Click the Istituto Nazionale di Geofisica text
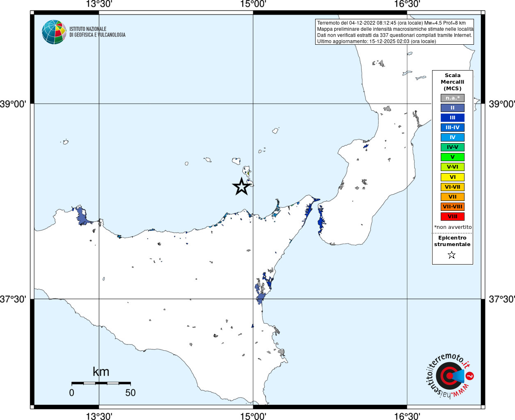The image size is (515, 420). 97,32
